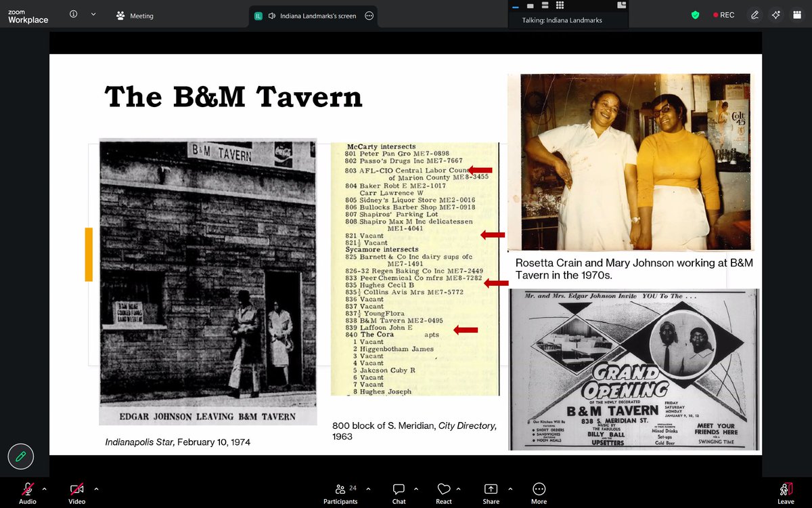Click the Indianapolis Star, February 10, 1974 caption
Viewport: 812px width, 508px height.
(178, 442)
